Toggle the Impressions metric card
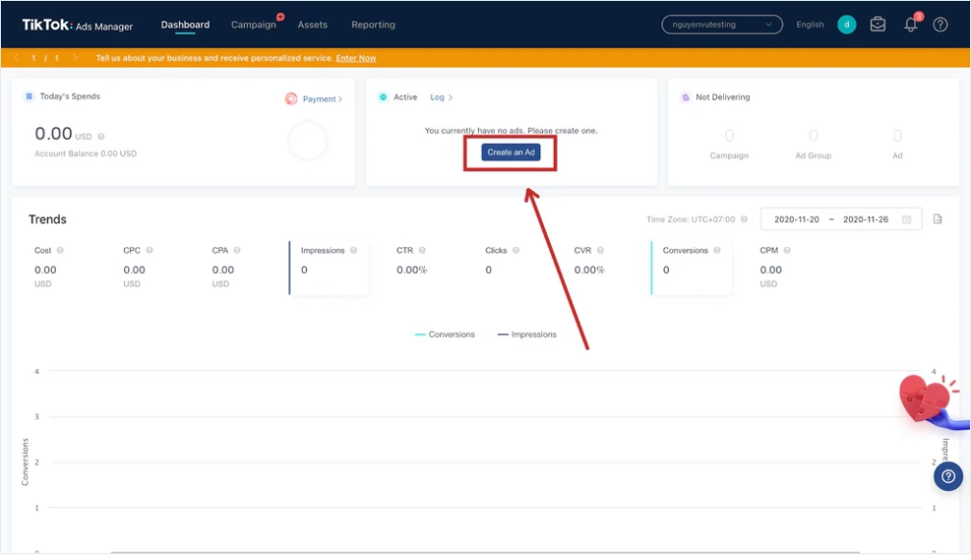 pos(329,267)
